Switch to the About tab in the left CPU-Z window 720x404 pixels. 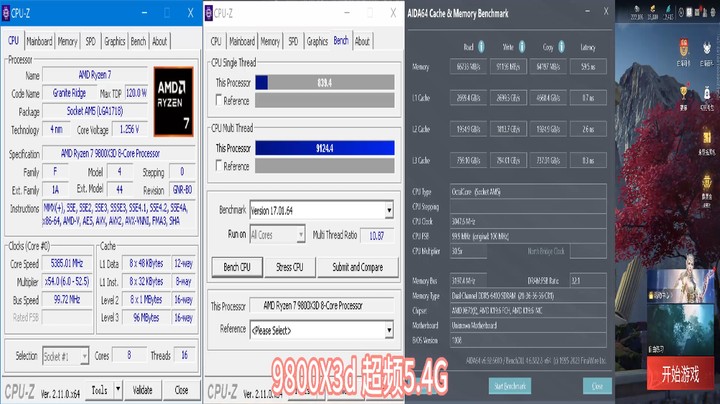tap(160, 41)
